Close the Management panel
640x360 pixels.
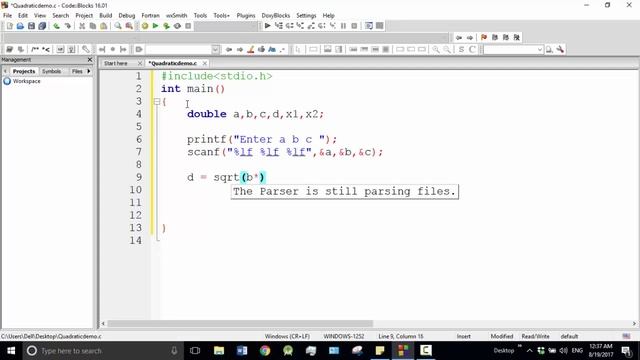pyautogui.click(x=90, y=60)
